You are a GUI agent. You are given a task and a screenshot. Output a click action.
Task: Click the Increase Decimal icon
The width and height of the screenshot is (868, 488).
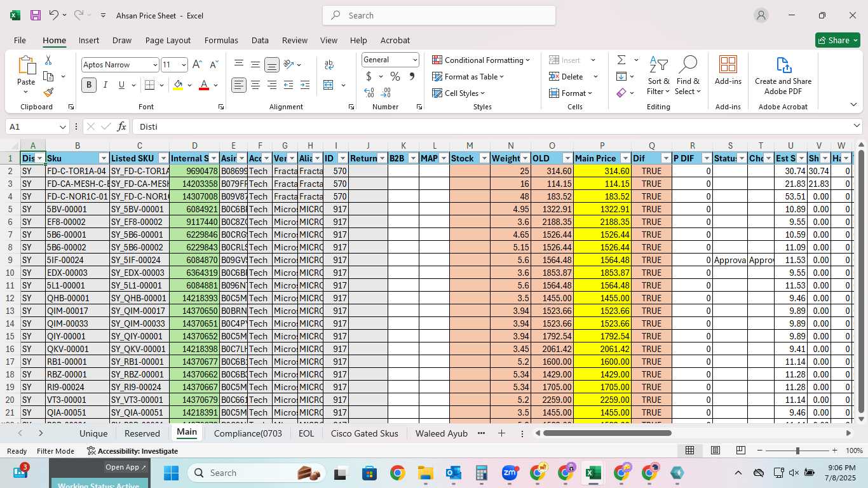tap(369, 93)
